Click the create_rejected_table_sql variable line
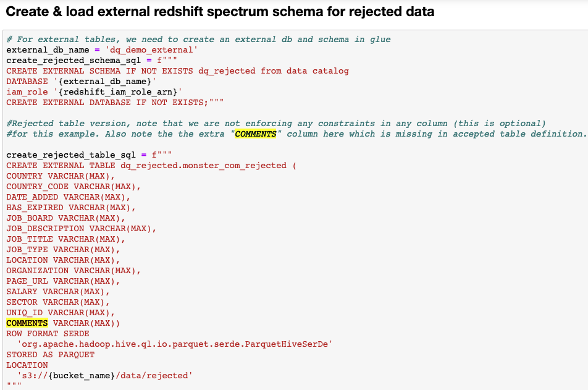Image resolution: width=588 pixels, height=390 pixels. click(89, 155)
